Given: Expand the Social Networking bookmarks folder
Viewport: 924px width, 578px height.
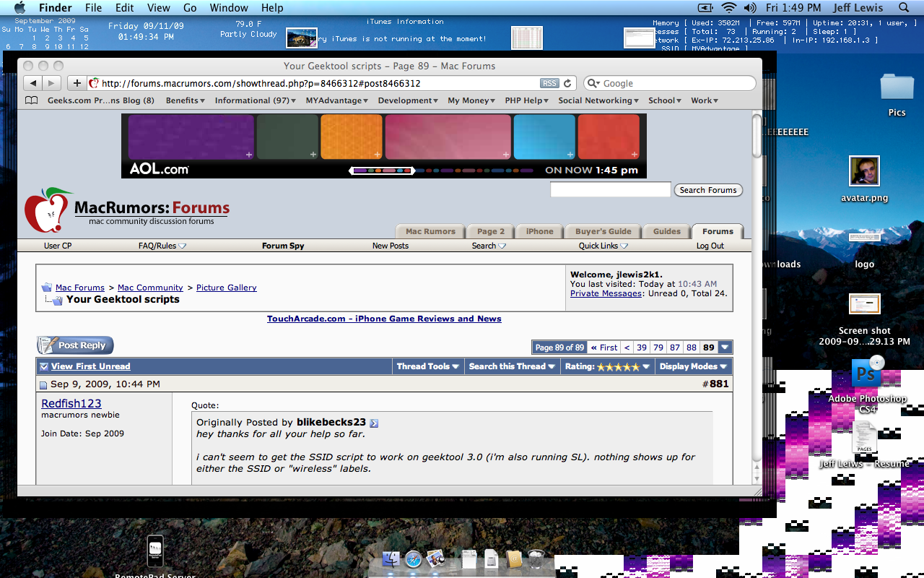Looking at the screenshot, I should pyautogui.click(x=598, y=100).
